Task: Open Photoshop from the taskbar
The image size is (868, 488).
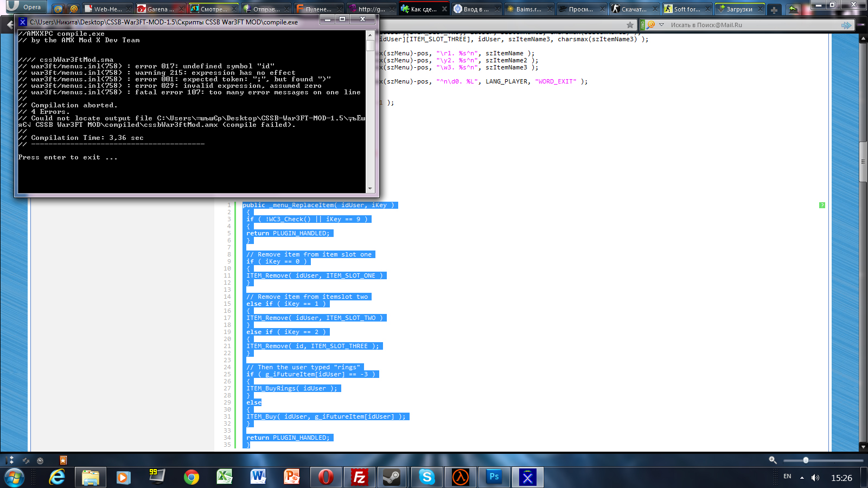Action: coord(494,477)
